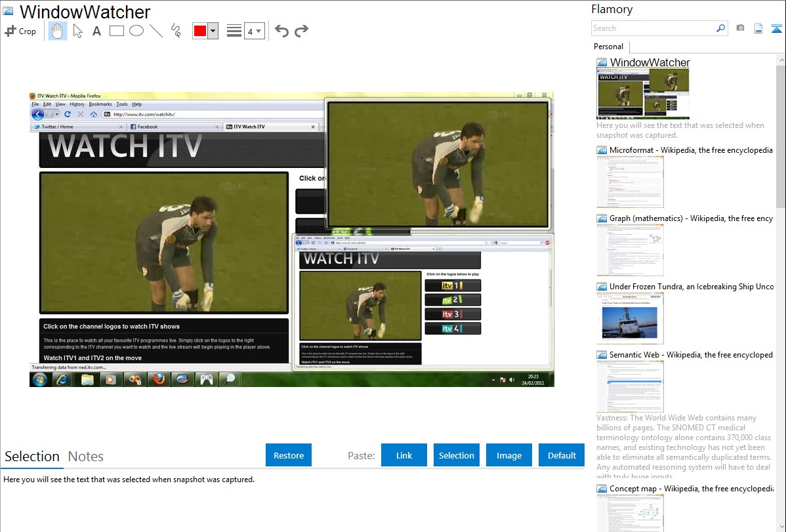This screenshot has width=786, height=532.
Task: Click the camera capture icon
Action: tap(740, 28)
